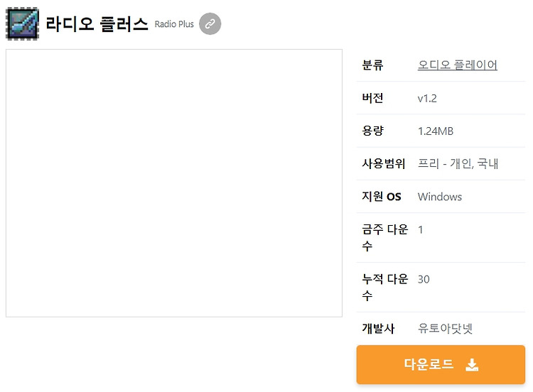Screen dimensions: 533x392
Task: Click the 용량 row label
Action: [372, 131]
